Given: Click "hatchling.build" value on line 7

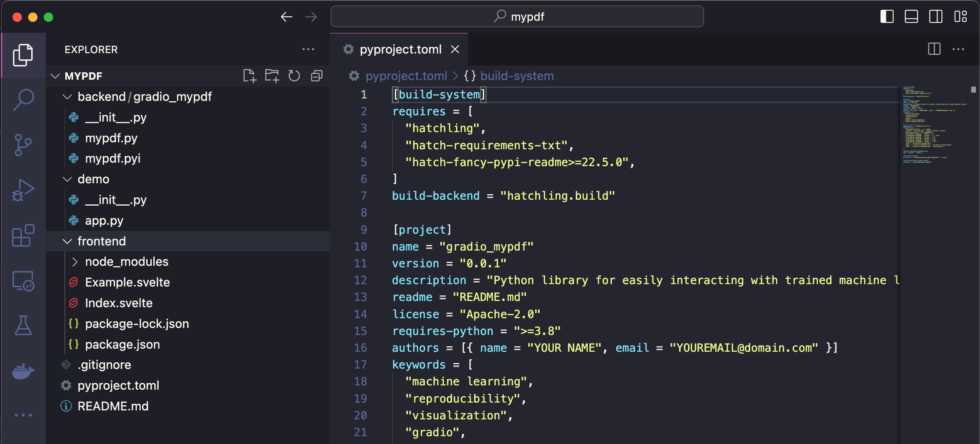Looking at the screenshot, I should click(x=557, y=196).
